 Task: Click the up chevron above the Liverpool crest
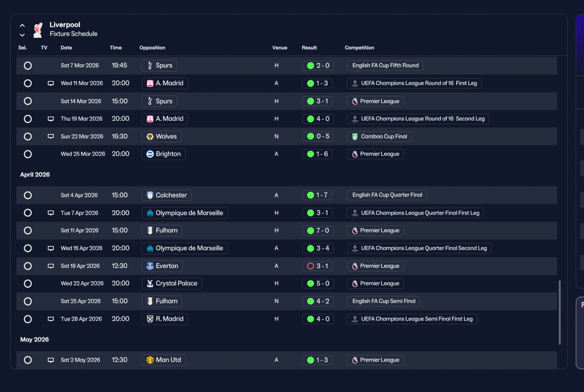(x=22, y=26)
